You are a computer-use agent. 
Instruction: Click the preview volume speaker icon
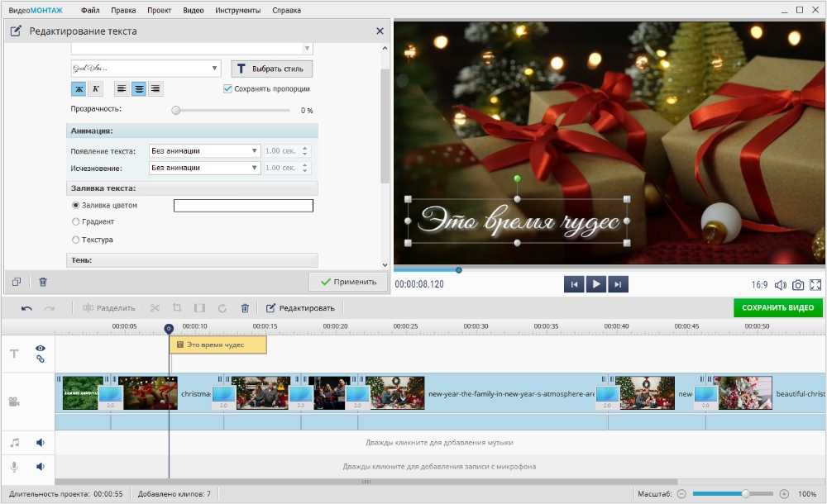pyautogui.click(x=780, y=285)
